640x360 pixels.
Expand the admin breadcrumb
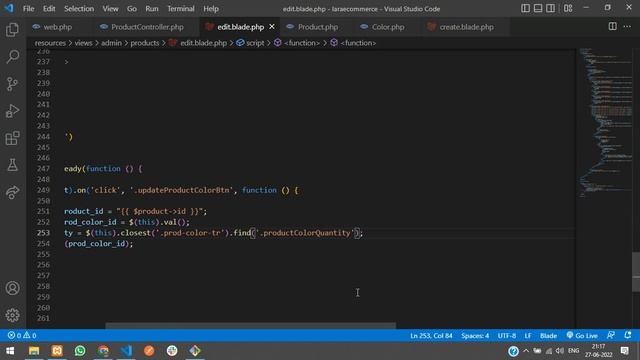point(111,43)
